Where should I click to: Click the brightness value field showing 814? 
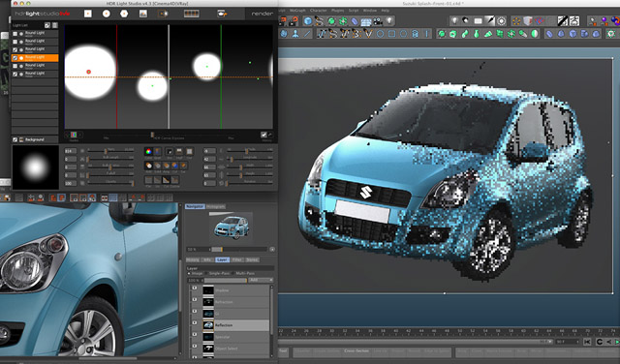[x=71, y=151]
